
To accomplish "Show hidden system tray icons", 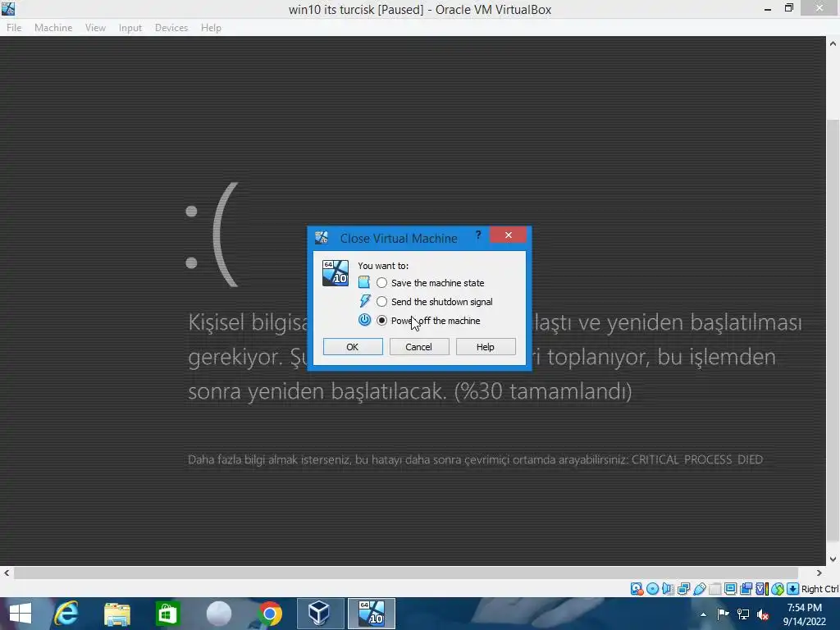I will [x=703, y=614].
